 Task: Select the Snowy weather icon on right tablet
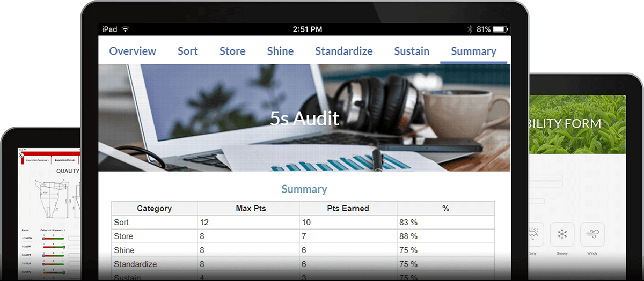point(562,234)
